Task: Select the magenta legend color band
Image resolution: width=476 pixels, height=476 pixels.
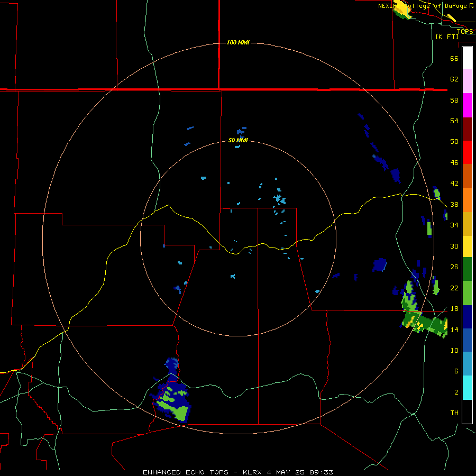Action: tap(467, 105)
